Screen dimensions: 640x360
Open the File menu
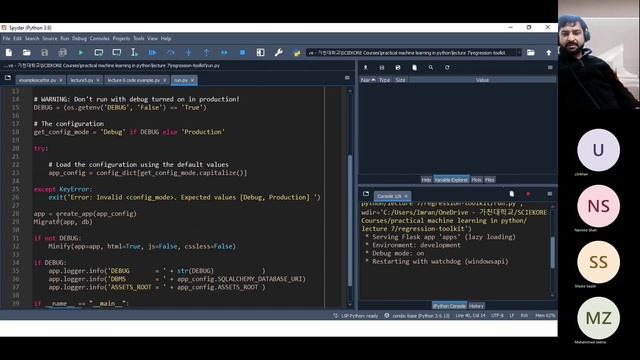(x=7, y=38)
